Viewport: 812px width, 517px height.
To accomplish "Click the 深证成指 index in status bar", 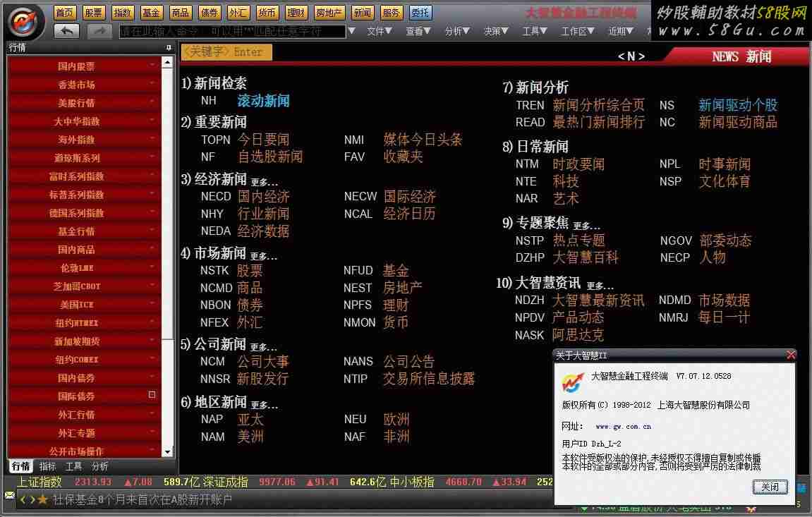I will (225, 482).
